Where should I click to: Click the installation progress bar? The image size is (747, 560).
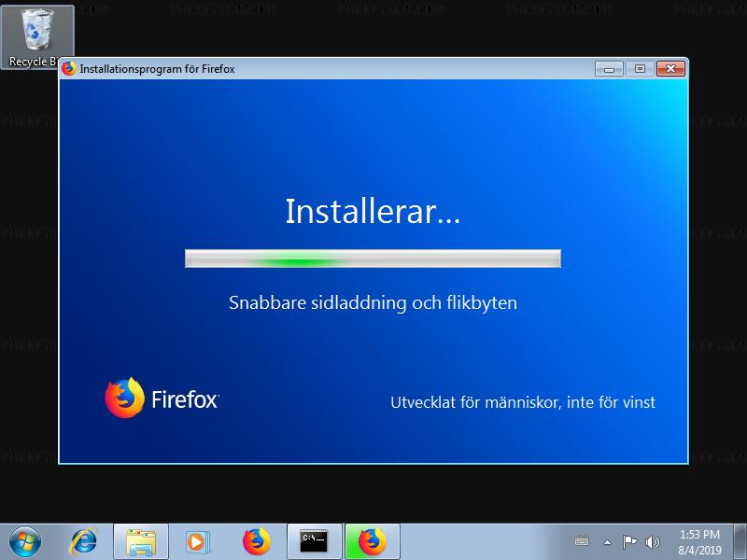pos(373,259)
